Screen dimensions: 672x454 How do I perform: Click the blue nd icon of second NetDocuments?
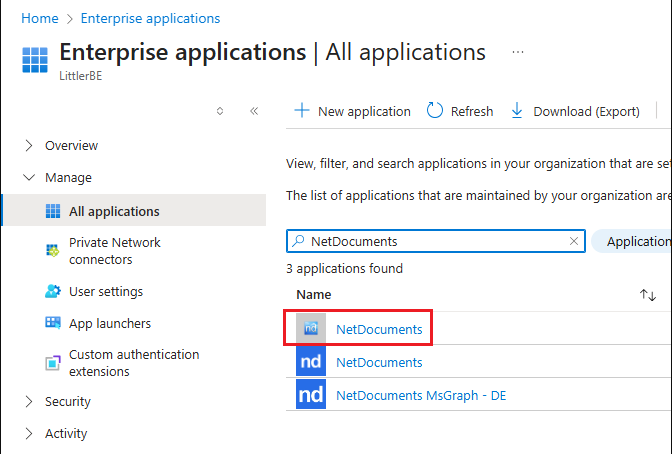click(311, 361)
